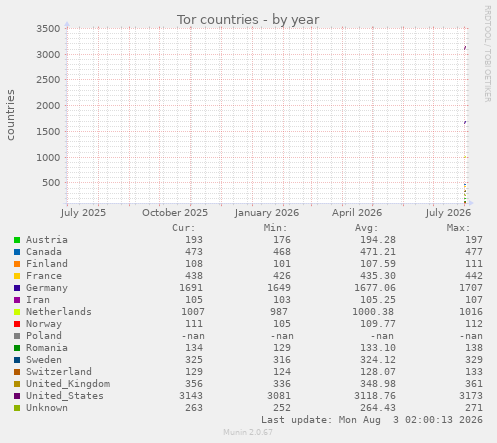Click the France yellow legend swatch

click(17, 276)
